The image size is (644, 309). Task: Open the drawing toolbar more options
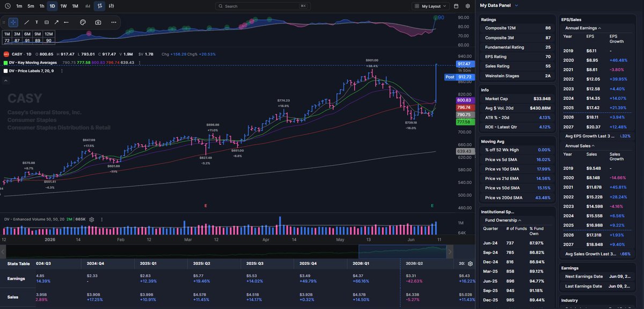point(114,22)
